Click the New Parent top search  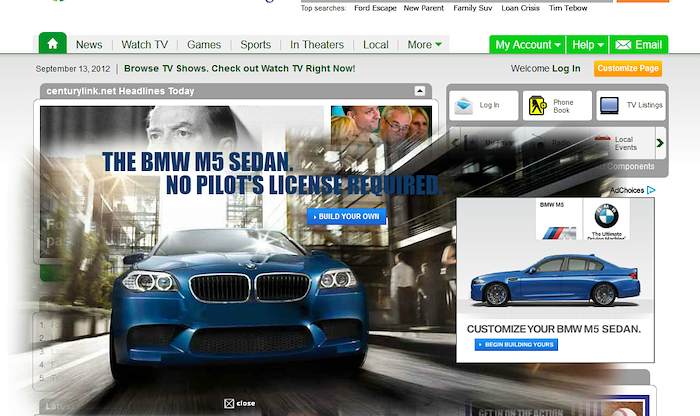tap(424, 8)
